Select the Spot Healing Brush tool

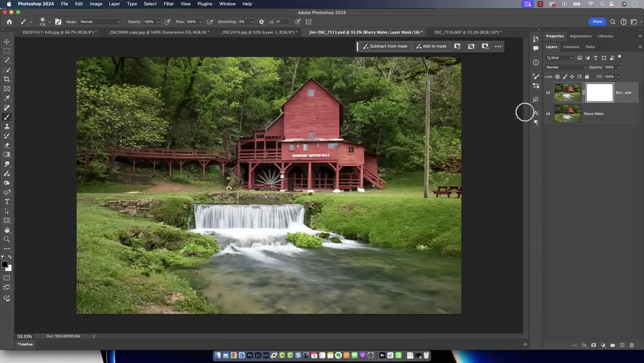(7, 107)
